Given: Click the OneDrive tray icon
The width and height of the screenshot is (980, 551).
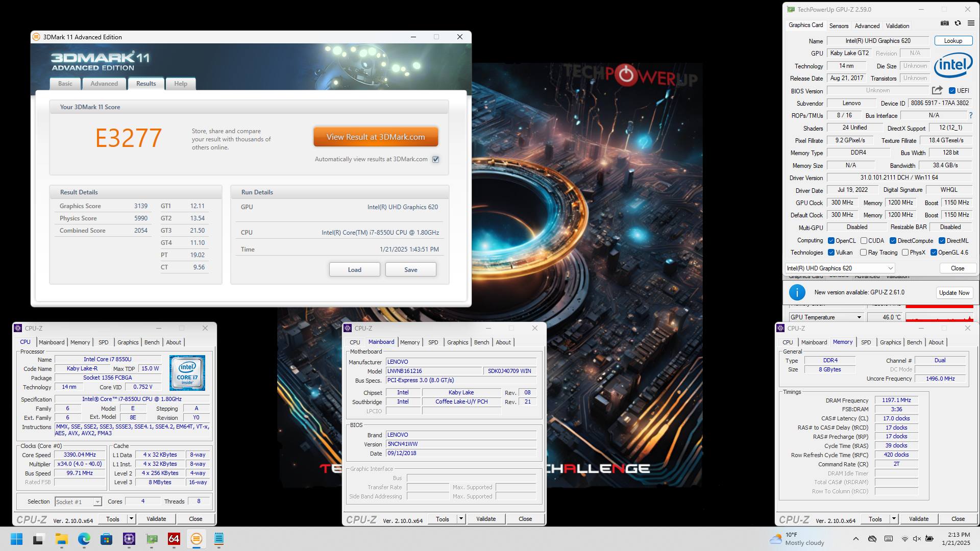Looking at the screenshot, I should (872, 539).
